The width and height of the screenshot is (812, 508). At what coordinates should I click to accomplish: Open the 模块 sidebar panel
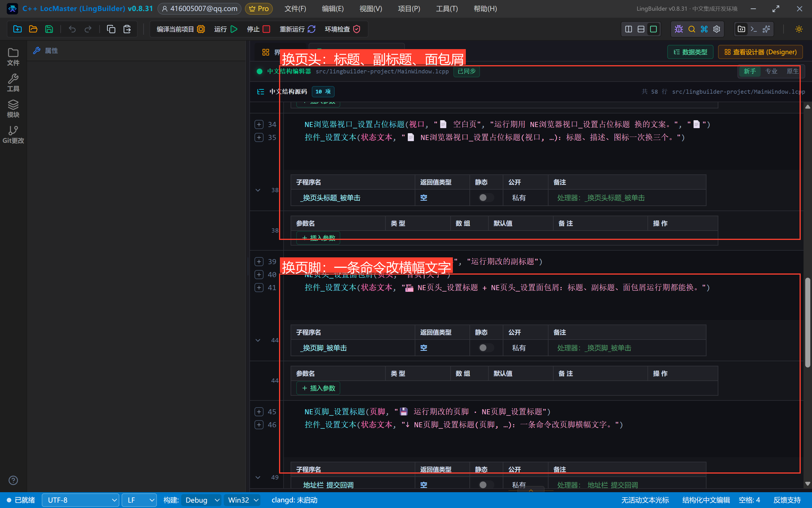(13, 109)
